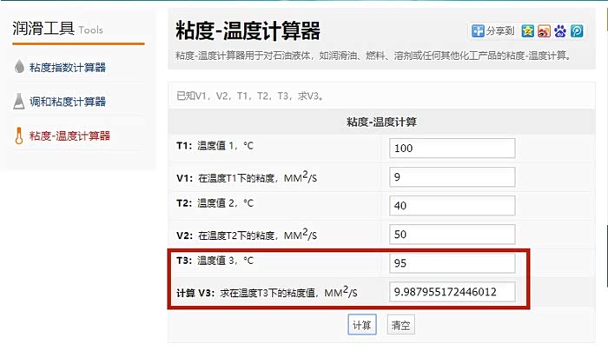
Task: Click the 计算 V3 label text
Action: (x=267, y=292)
